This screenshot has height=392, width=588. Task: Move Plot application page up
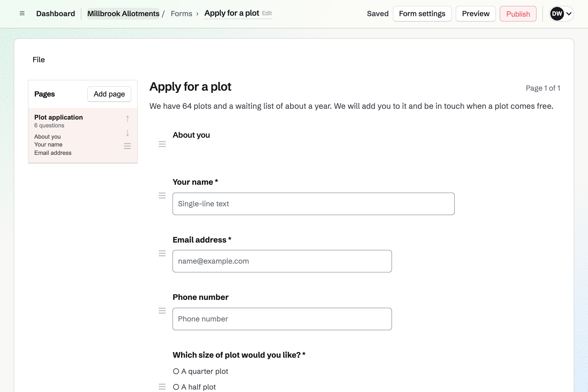(127, 119)
